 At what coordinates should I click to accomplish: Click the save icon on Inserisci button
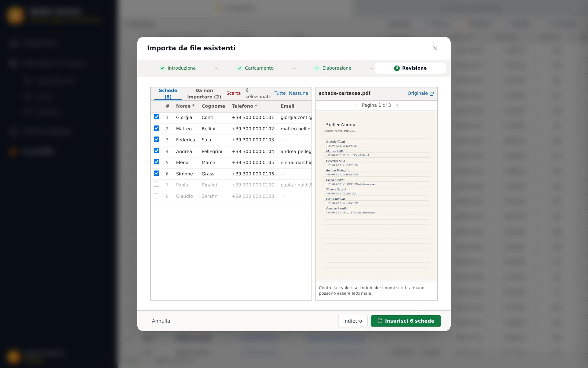380,321
